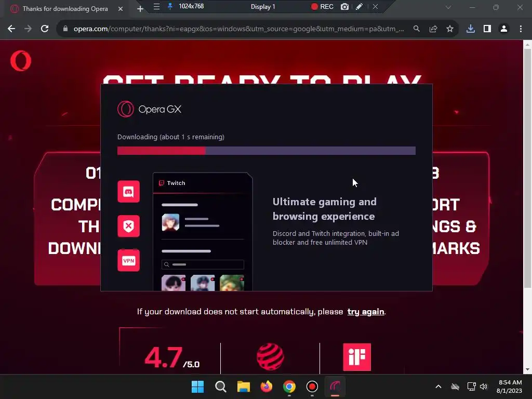The height and width of the screenshot is (399, 532).
Task: Close the recorder bar with its X
Action: pos(375,6)
